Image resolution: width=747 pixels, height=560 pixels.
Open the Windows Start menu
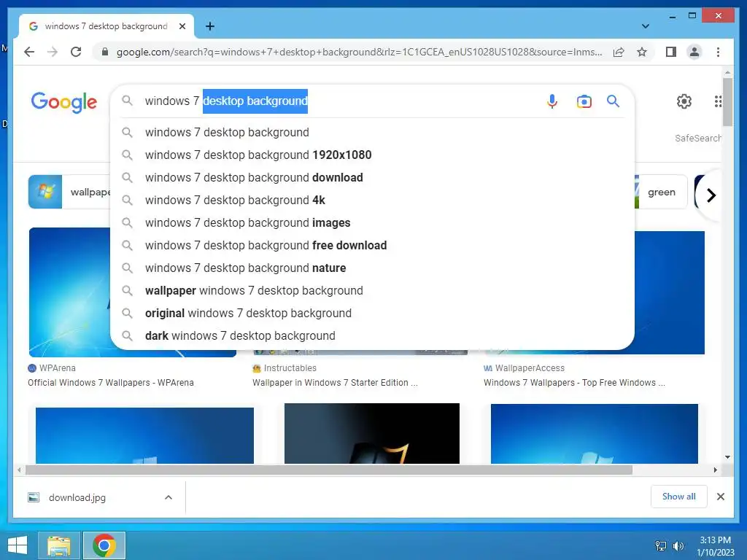[x=18, y=545]
